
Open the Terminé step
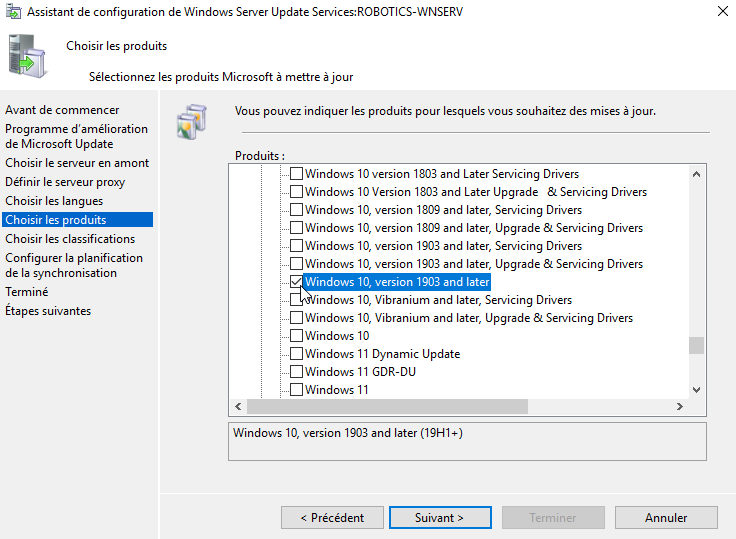click(27, 292)
